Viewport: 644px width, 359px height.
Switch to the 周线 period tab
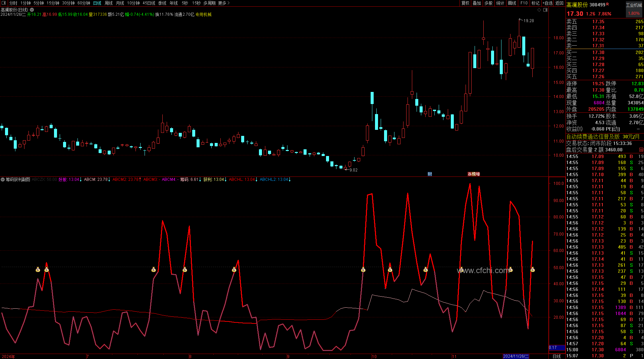tap(109, 3)
